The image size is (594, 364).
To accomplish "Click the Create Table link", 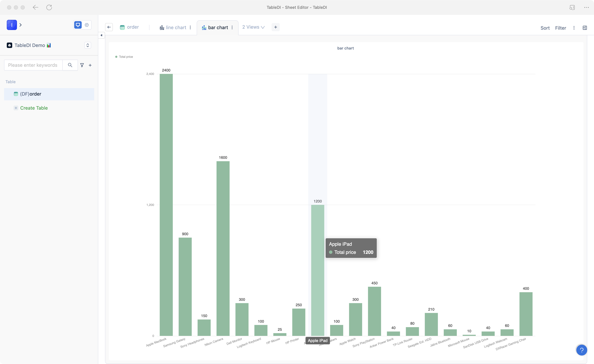I will pos(34,108).
